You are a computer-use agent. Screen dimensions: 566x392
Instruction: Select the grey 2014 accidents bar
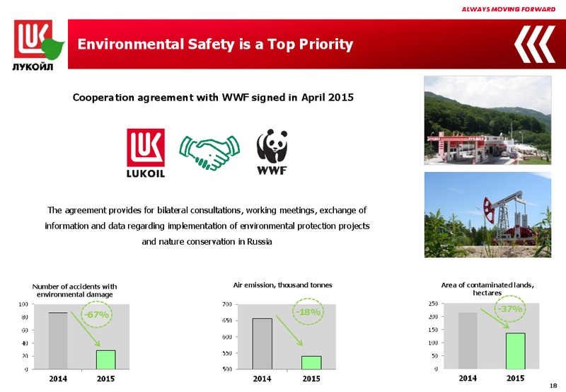click(58, 340)
